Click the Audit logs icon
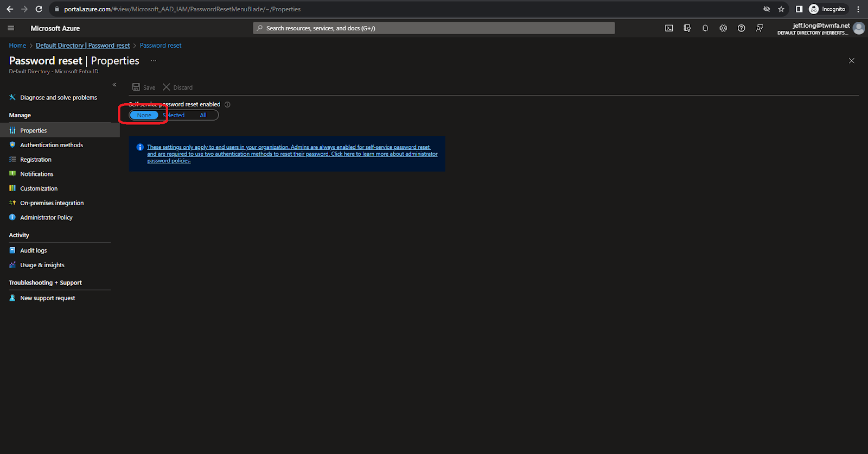The height and width of the screenshot is (454, 868). 12,250
